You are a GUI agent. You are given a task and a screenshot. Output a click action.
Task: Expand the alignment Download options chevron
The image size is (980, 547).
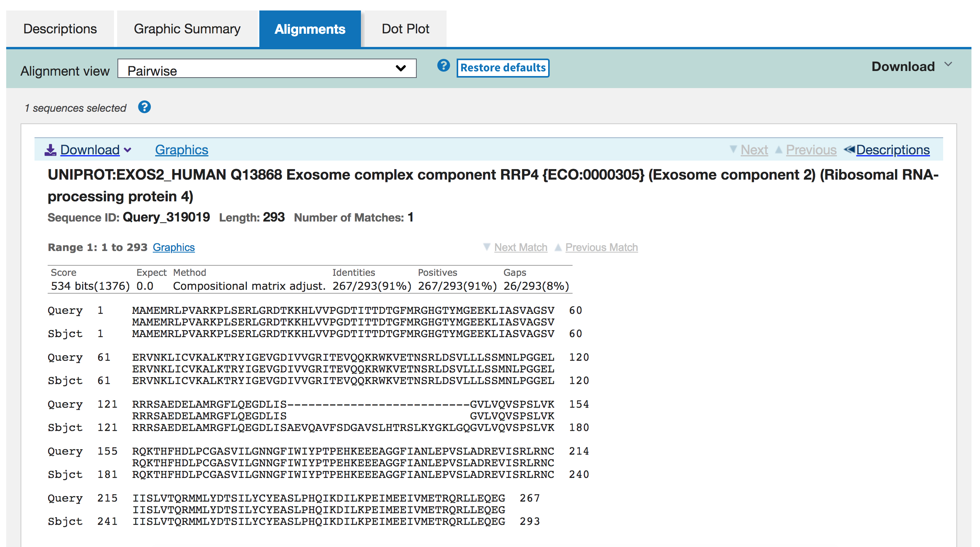click(x=129, y=150)
